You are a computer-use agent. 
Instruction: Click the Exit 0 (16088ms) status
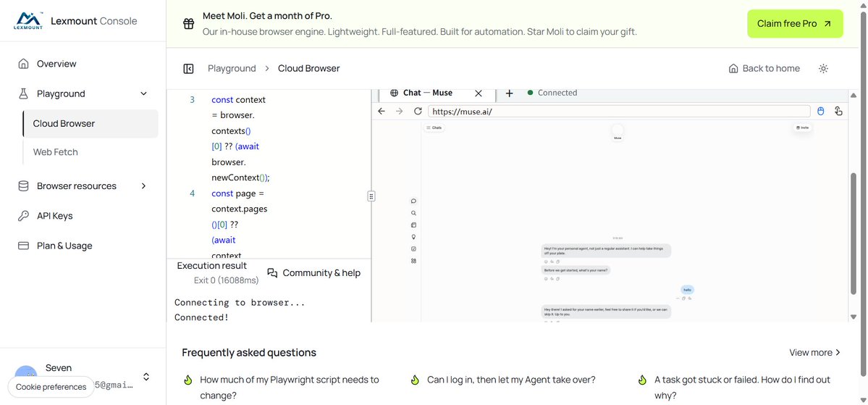pos(227,280)
